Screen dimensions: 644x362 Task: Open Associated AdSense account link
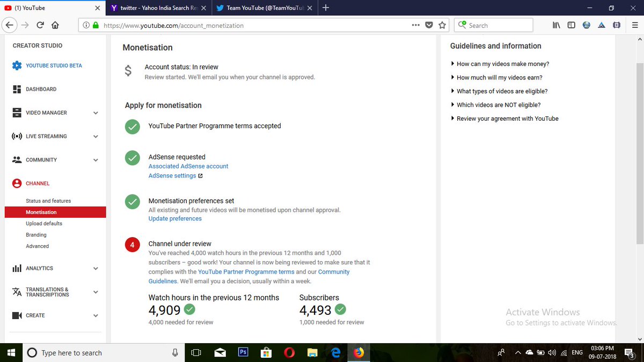click(188, 166)
